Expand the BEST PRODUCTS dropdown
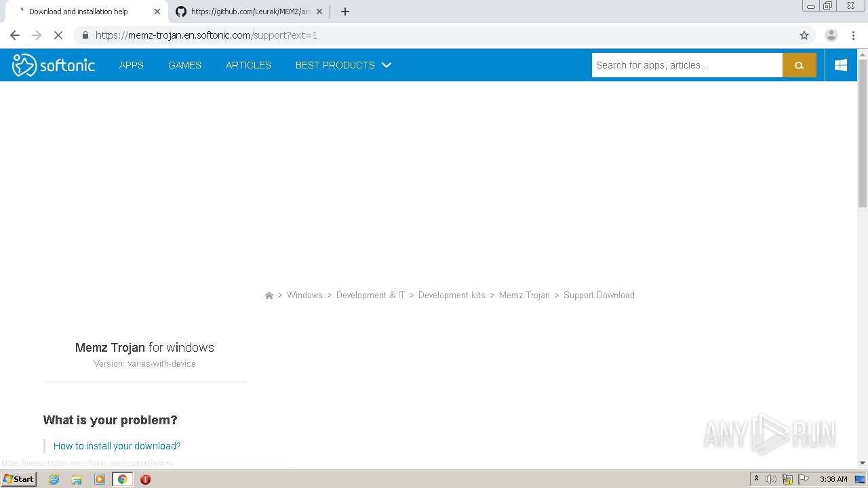This screenshot has height=488, width=868. (343, 65)
